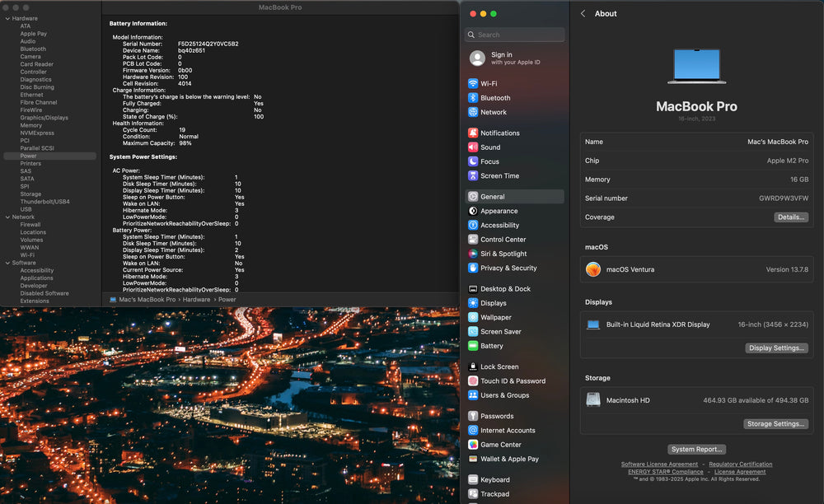Collapse the Network tree section
824x504 pixels.
click(7, 217)
